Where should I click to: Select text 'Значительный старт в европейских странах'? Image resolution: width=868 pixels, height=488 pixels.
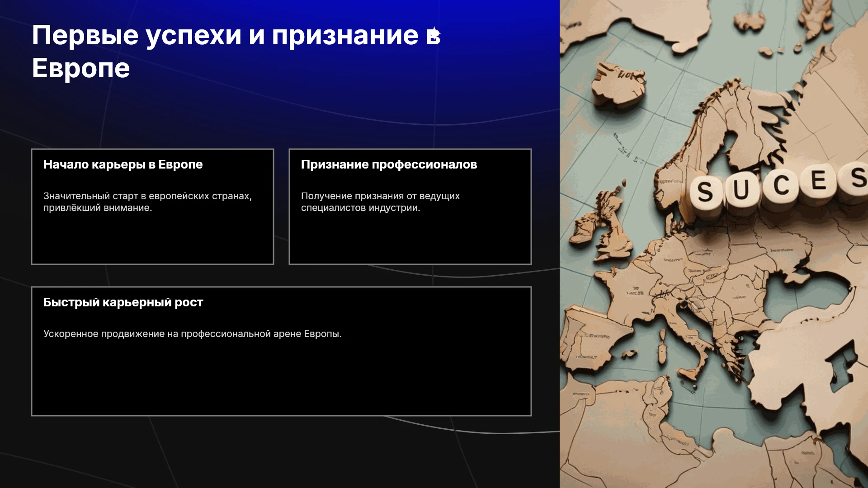point(147,196)
